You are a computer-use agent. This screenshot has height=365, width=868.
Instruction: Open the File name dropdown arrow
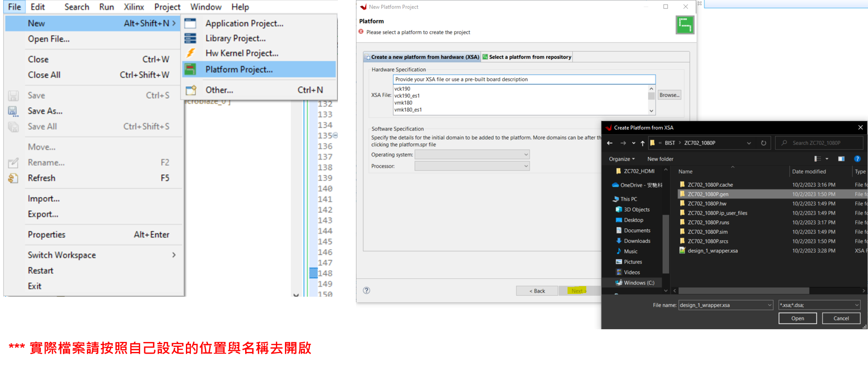(769, 305)
